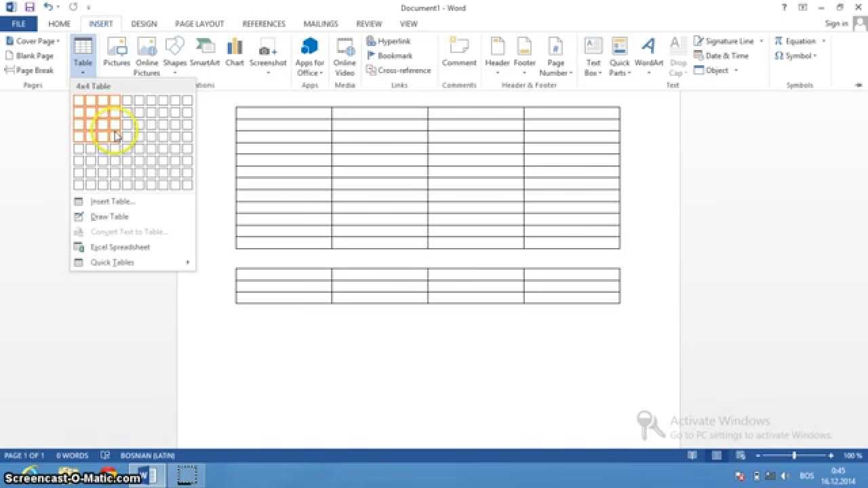
Task: Open the Header dropdown
Action: [497, 57]
